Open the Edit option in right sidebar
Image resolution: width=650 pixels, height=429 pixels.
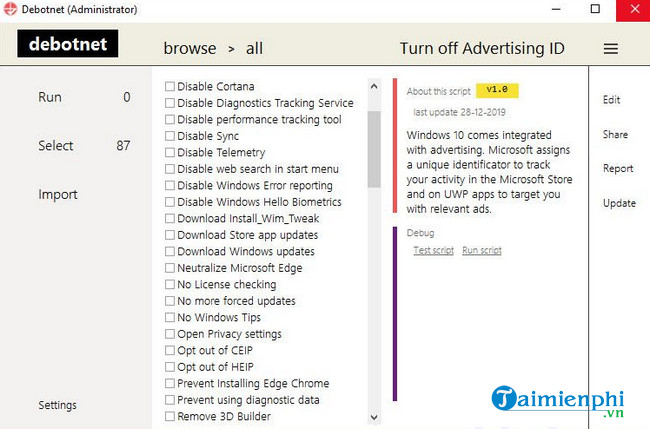612,100
